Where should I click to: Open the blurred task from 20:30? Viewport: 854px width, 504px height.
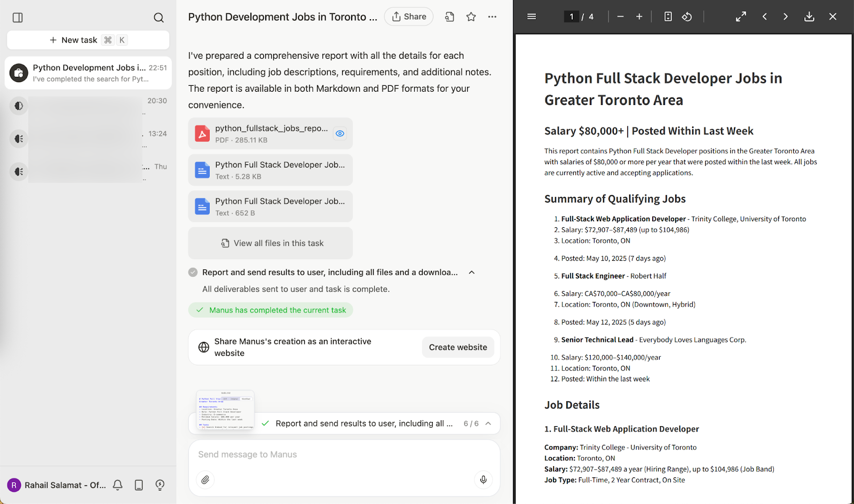tap(88, 106)
